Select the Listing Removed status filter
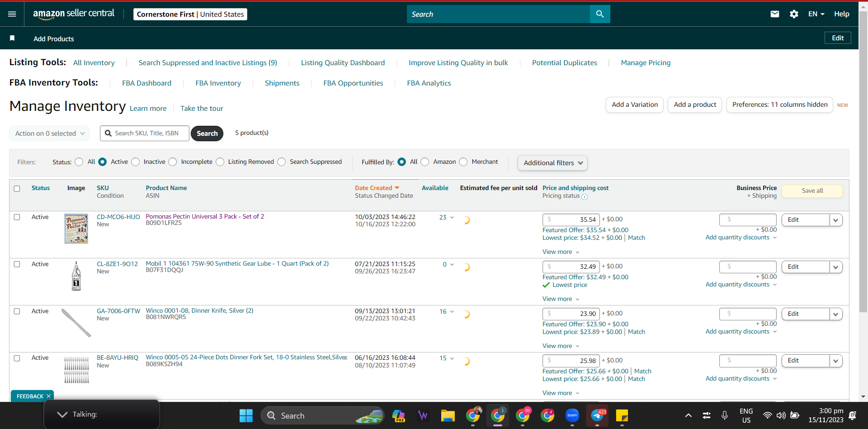This screenshot has width=868, height=429. 220,162
